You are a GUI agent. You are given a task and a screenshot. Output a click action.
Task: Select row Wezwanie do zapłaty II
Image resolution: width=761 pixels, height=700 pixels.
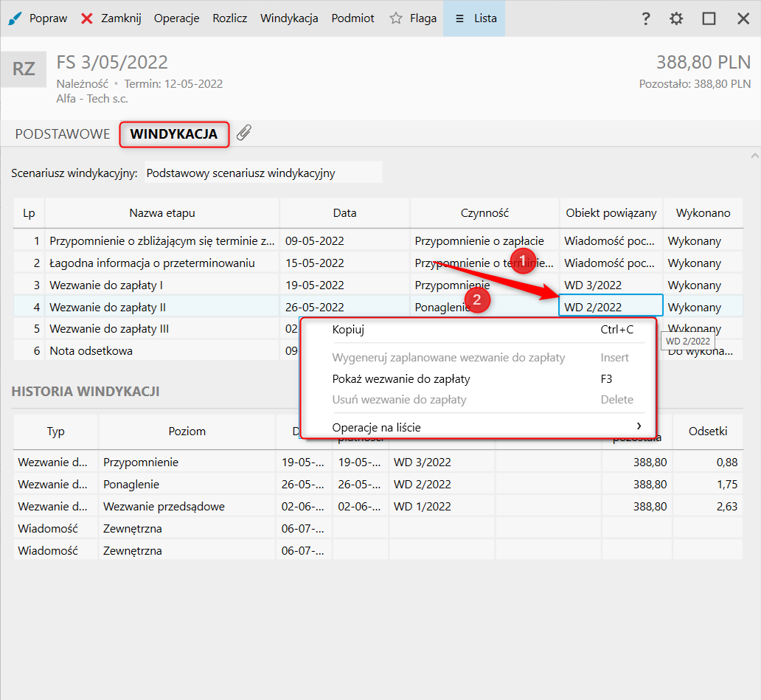point(378,308)
